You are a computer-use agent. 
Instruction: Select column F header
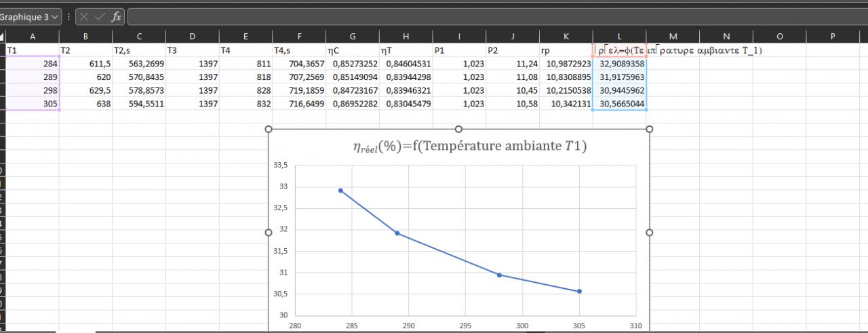tap(299, 37)
